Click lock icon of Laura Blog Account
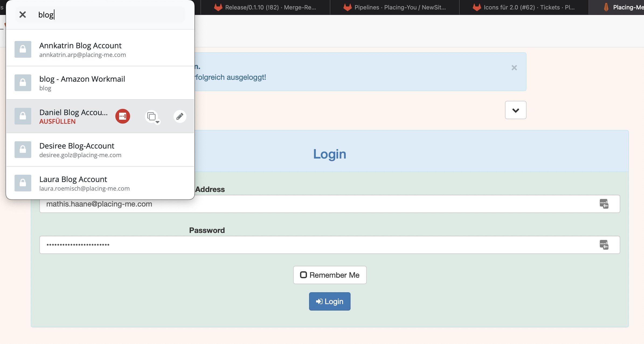 click(x=23, y=183)
